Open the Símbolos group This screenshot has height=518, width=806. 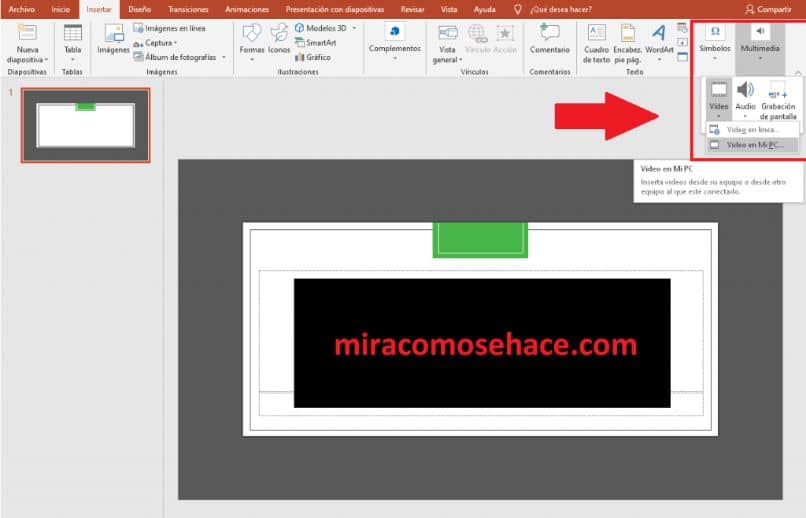715,42
